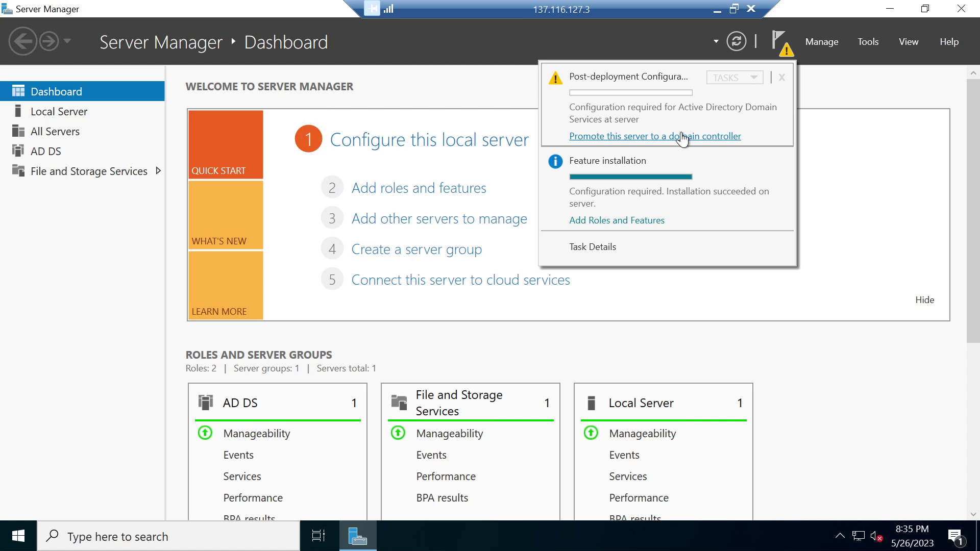Expand File and Storage Services sidebar arrow

pos(158,171)
